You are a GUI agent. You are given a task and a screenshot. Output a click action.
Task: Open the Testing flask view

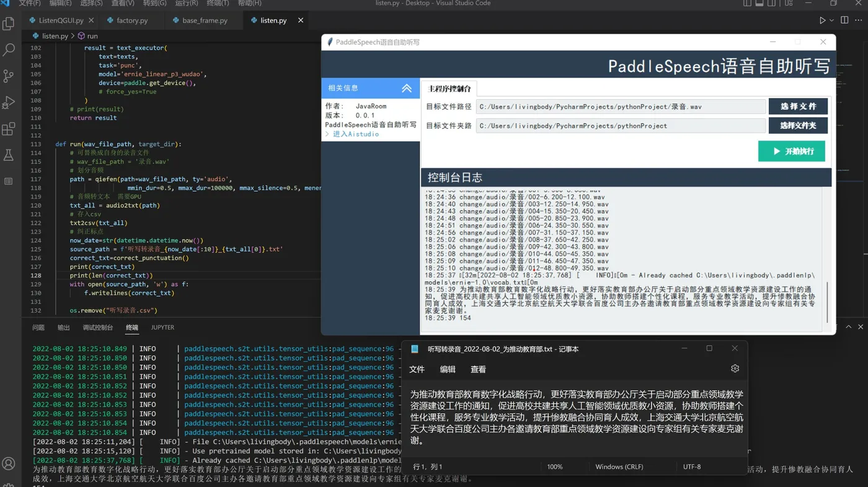pos(9,155)
